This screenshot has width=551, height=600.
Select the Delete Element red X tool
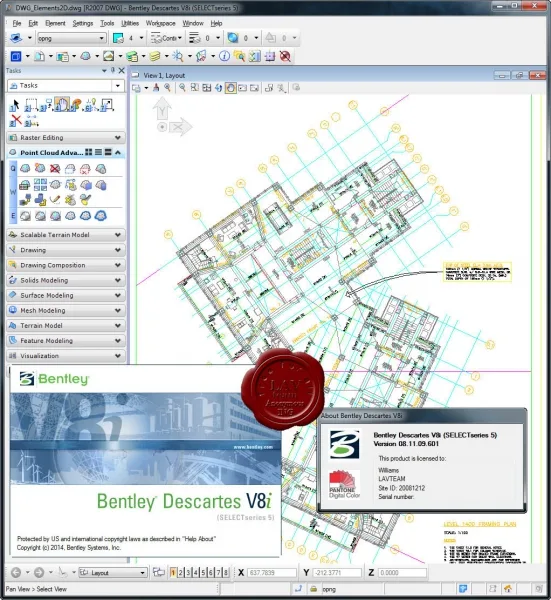pyautogui.click(x=15, y=120)
